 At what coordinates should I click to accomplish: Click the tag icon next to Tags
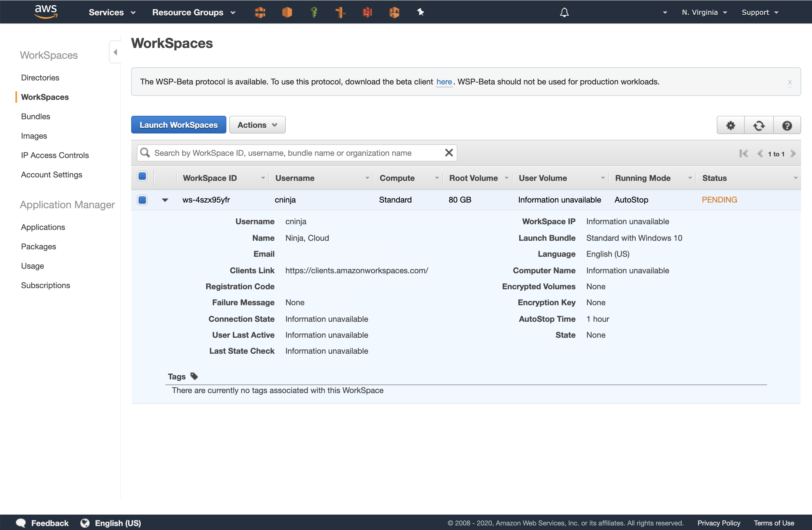tap(194, 376)
